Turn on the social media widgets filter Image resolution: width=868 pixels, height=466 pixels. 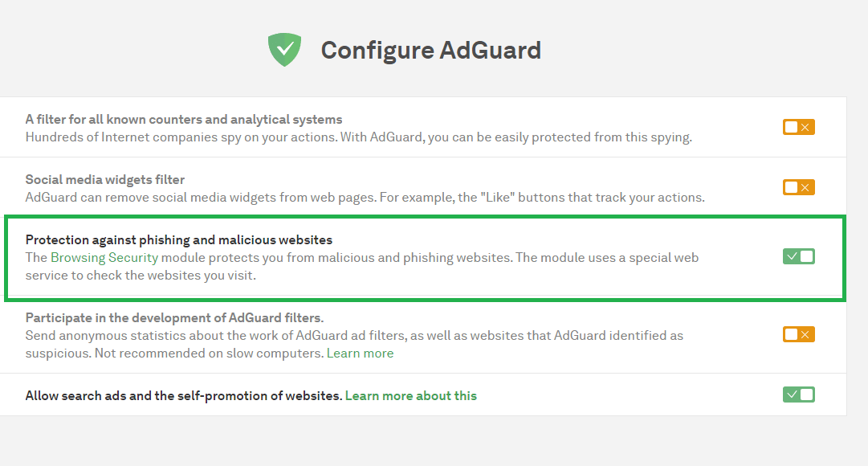coord(798,187)
